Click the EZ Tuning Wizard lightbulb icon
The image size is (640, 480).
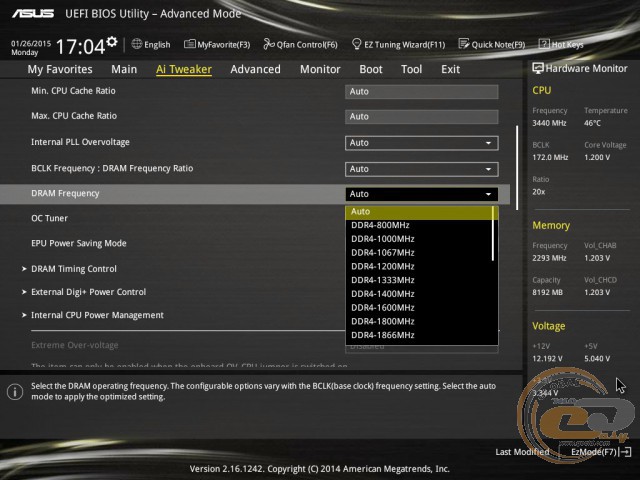(356, 44)
